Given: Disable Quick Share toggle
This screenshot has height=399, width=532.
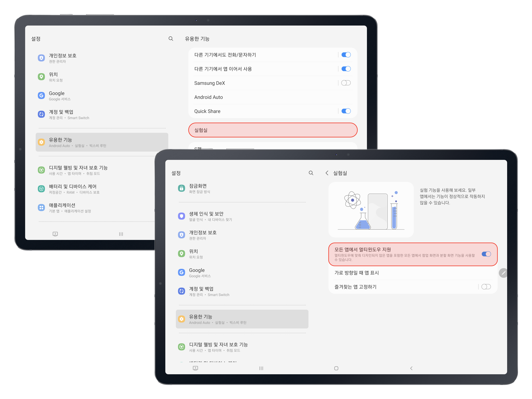Looking at the screenshot, I should pos(346,111).
